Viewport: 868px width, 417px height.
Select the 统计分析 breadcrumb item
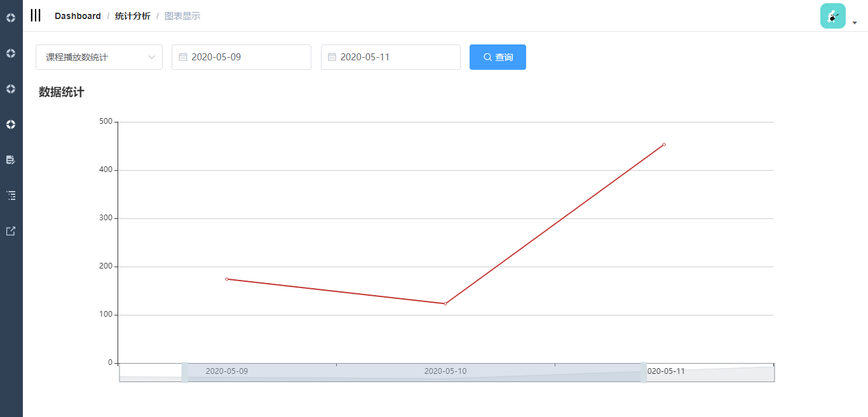[133, 16]
